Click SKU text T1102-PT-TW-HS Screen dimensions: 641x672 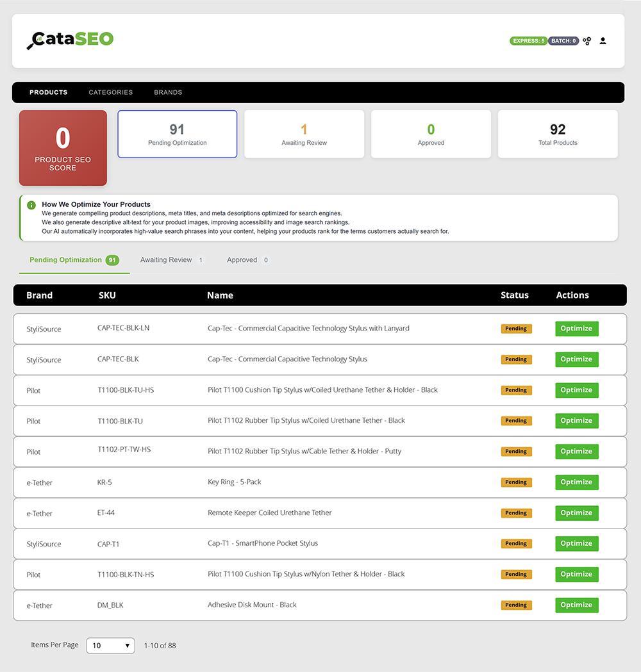pyautogui.click(x=124, y=450)
